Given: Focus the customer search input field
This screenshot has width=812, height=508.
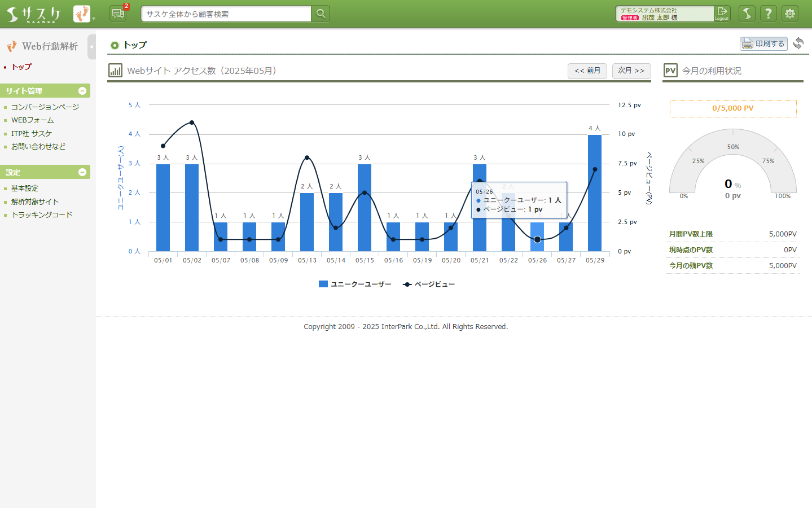Looking at the screenshot, I should coord(226,14).
